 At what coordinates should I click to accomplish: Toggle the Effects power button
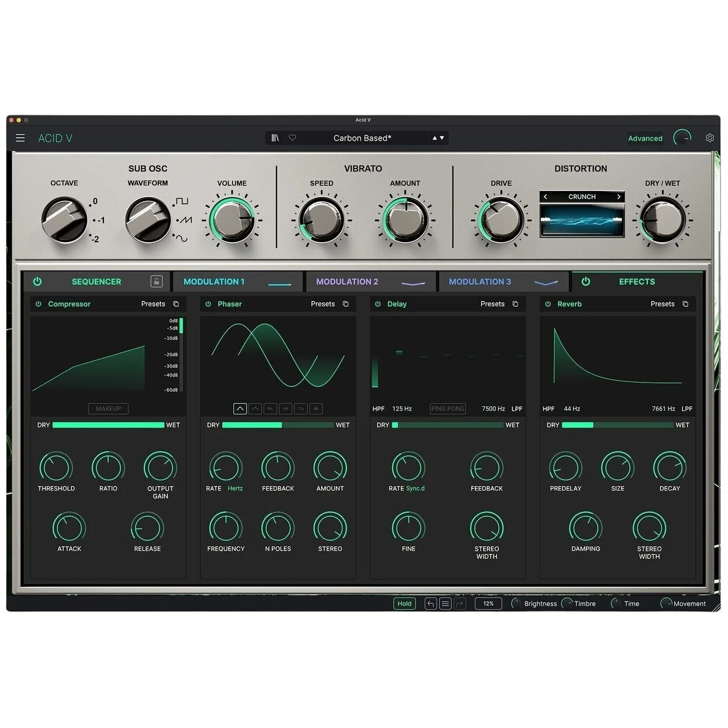(x=586, y=281)
